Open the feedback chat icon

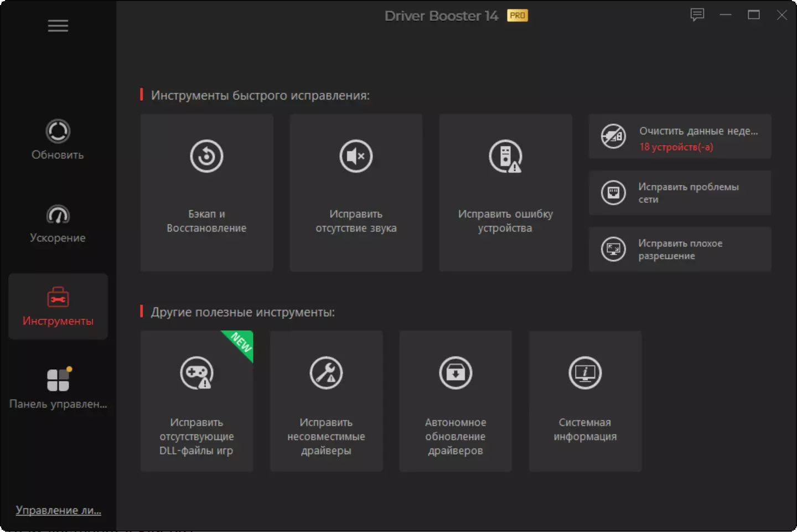click(697, 15)
